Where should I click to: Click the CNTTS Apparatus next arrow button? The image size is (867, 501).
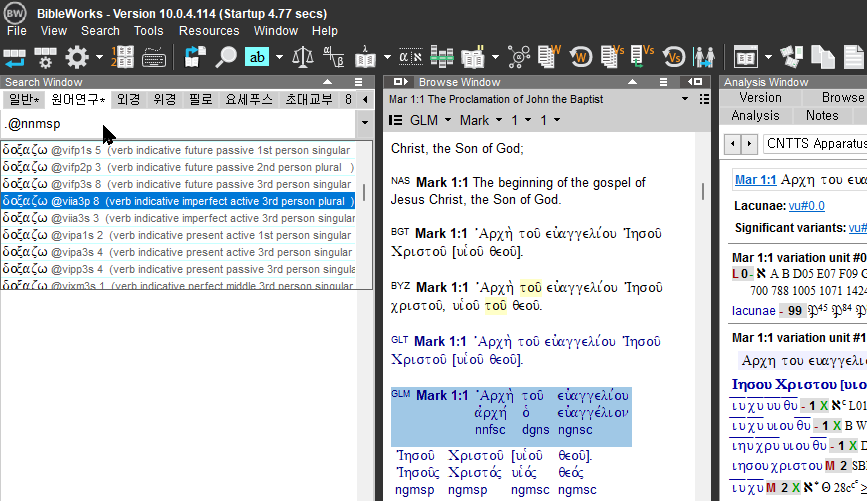click(749, 144)
